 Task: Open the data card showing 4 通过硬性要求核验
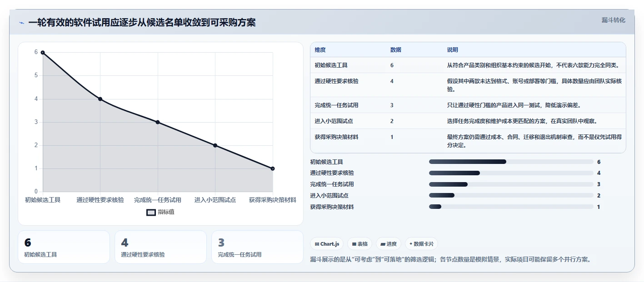[x=160, y=247]
